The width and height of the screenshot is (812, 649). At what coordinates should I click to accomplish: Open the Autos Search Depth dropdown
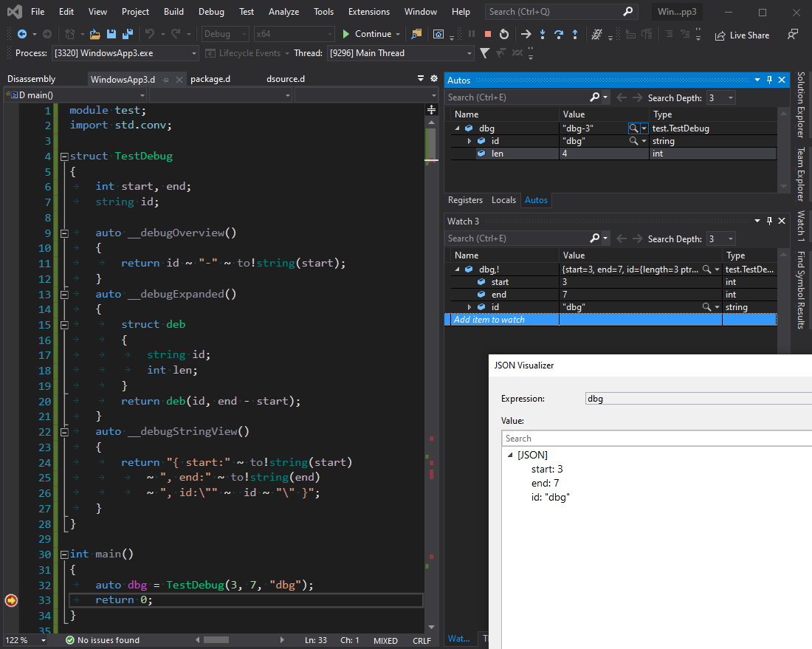click(731, 97)
